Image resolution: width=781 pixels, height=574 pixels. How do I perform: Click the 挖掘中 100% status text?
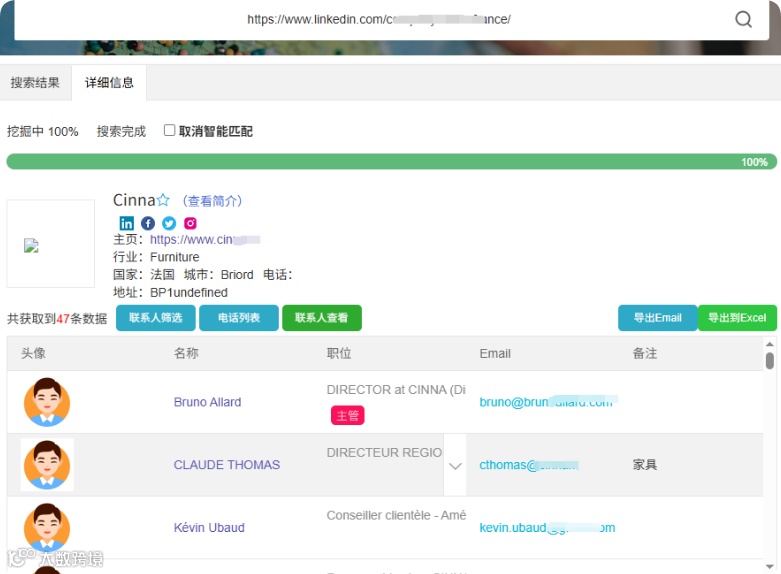[42, 132]
